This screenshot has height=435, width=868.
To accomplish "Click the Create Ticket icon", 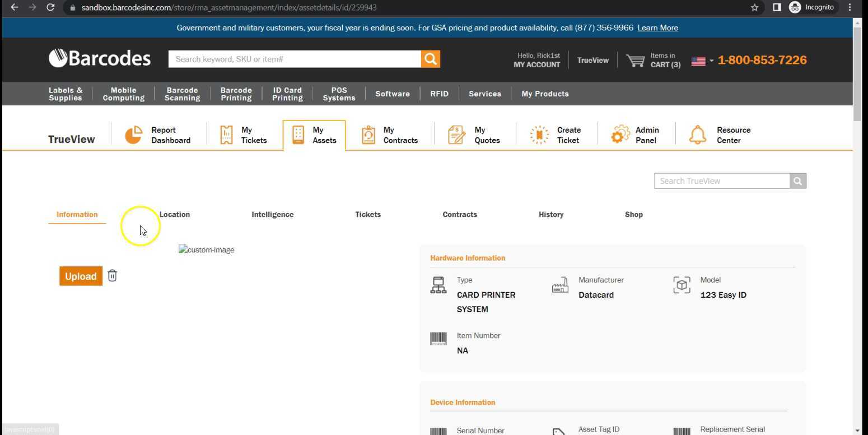I will pyautogui.click(x=539, y=135).
